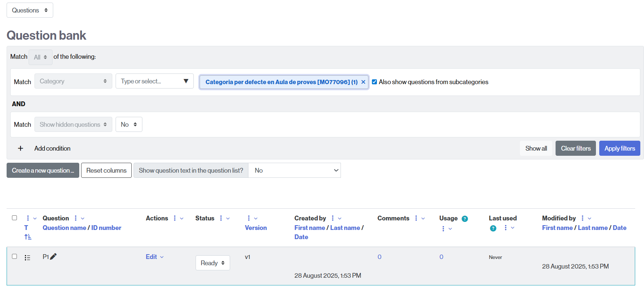Screen dimensions: 644x288
Task: Sort by question type T link
Action: 26,228
